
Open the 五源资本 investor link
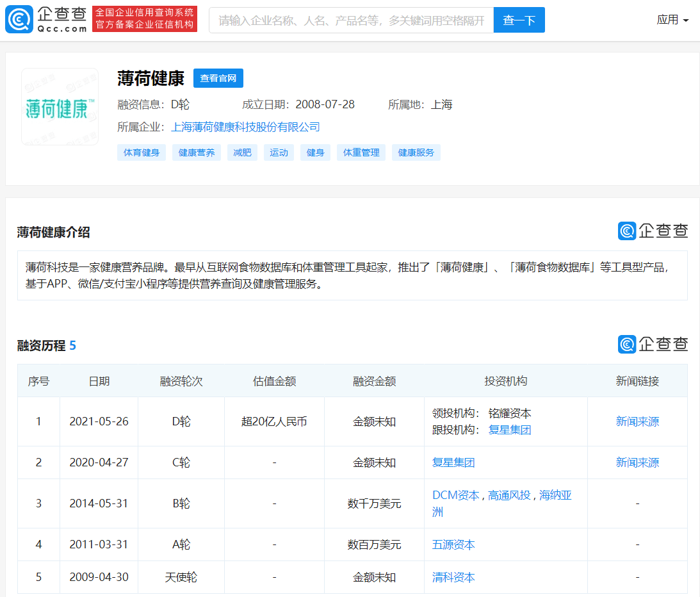click(453, 544)
